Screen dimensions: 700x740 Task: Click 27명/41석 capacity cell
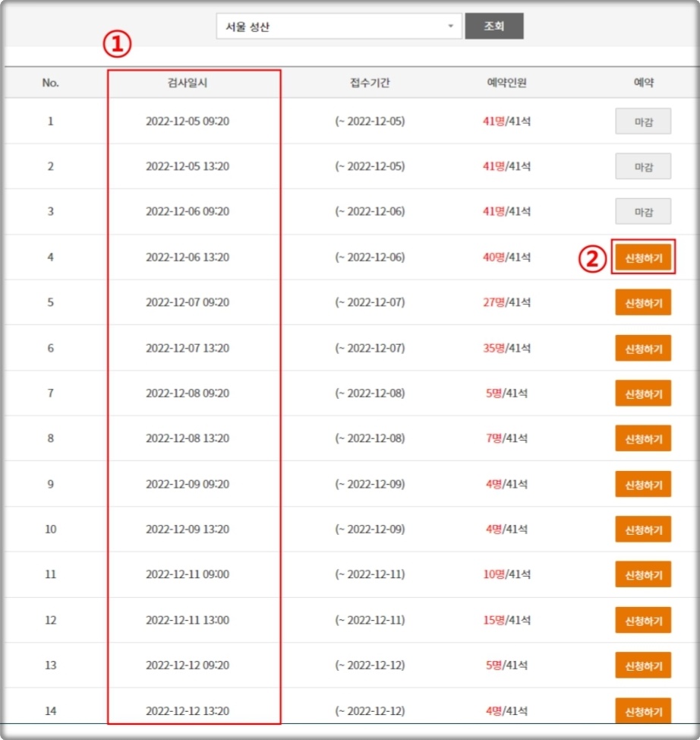[506, 302]
